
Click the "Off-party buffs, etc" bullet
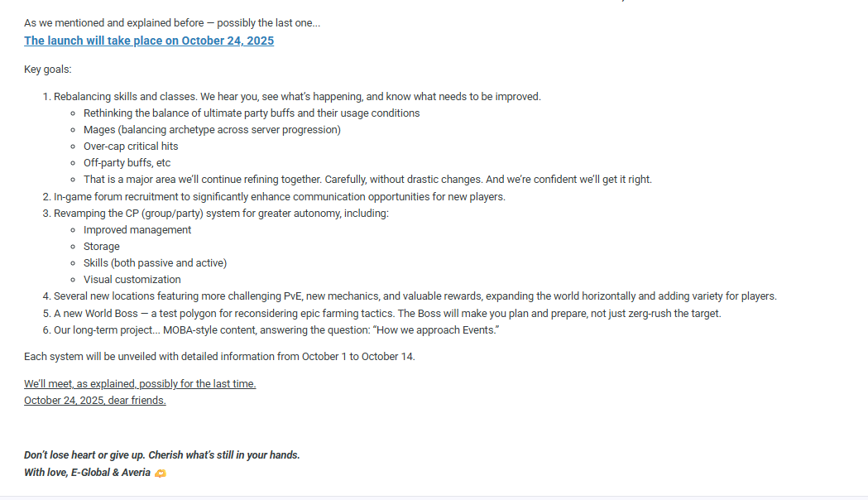coord(127,163)
